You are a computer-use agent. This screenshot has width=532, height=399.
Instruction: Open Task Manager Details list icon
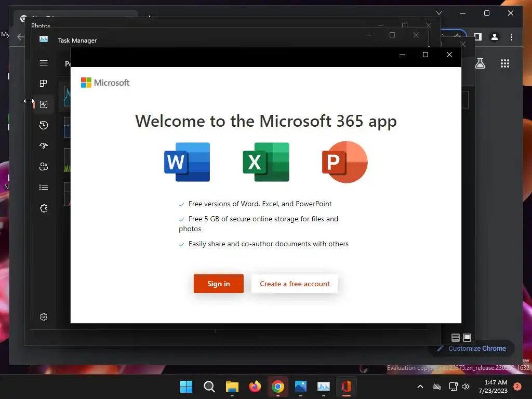[x=44, y=187]
